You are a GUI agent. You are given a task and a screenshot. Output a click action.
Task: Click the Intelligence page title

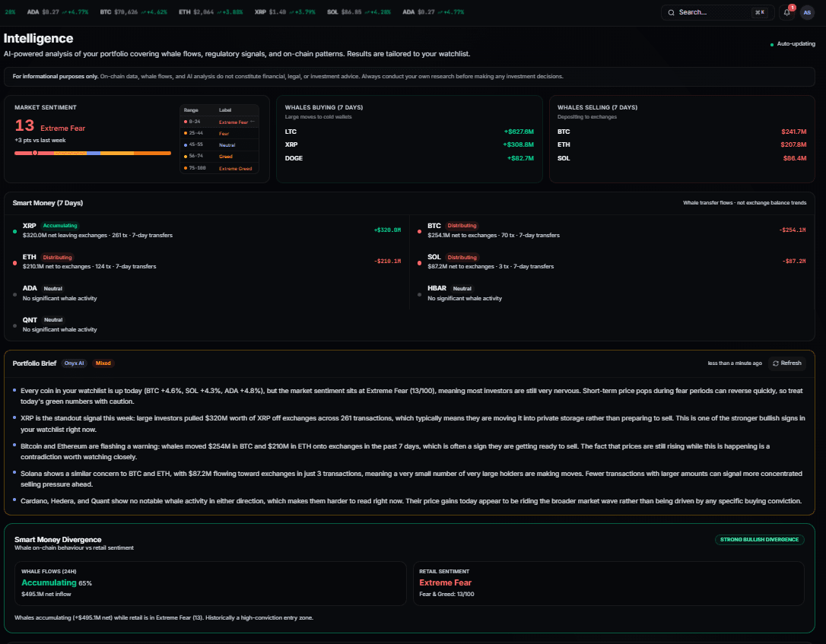(39, 39)
